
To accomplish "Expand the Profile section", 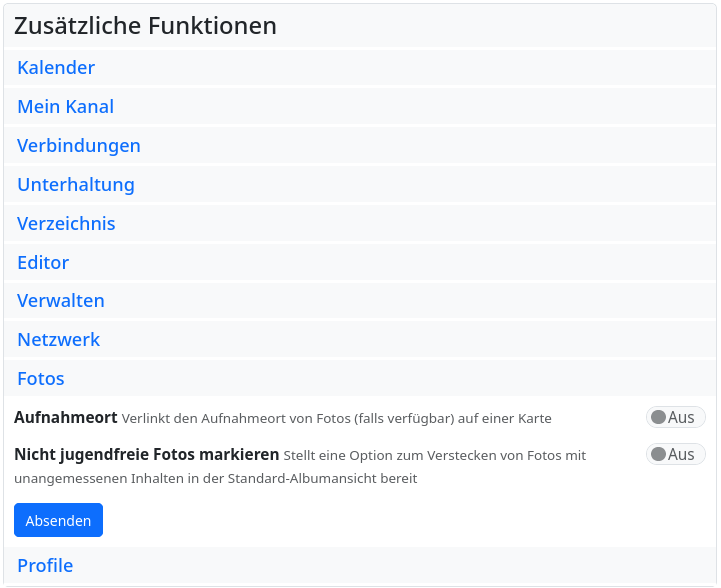I will coord(45,566).
